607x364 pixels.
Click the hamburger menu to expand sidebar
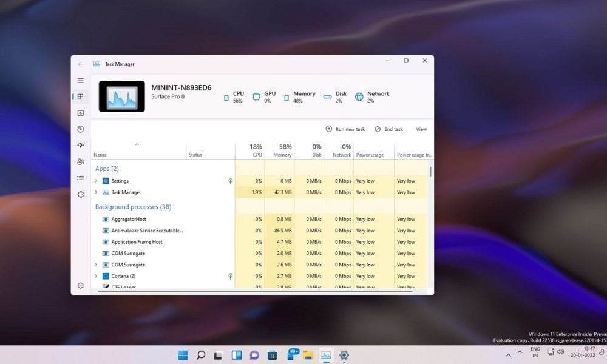pos(80,80)
